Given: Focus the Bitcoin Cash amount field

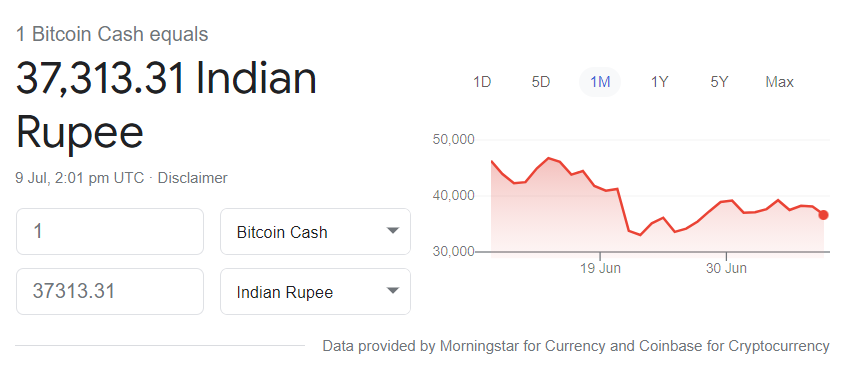Looking at the screenshot, I should (110, 232).
